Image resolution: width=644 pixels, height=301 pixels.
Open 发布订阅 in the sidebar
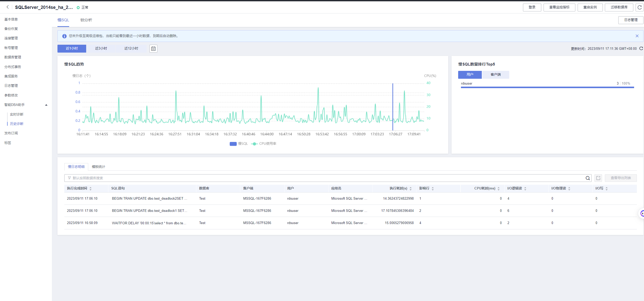point(11,133)
